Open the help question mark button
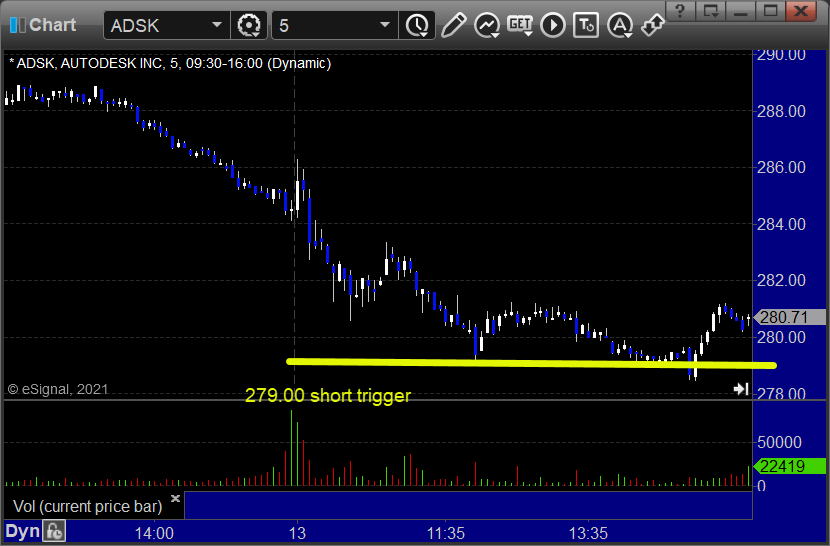Viewport: 830px width, 546px height. coord(680,11)
